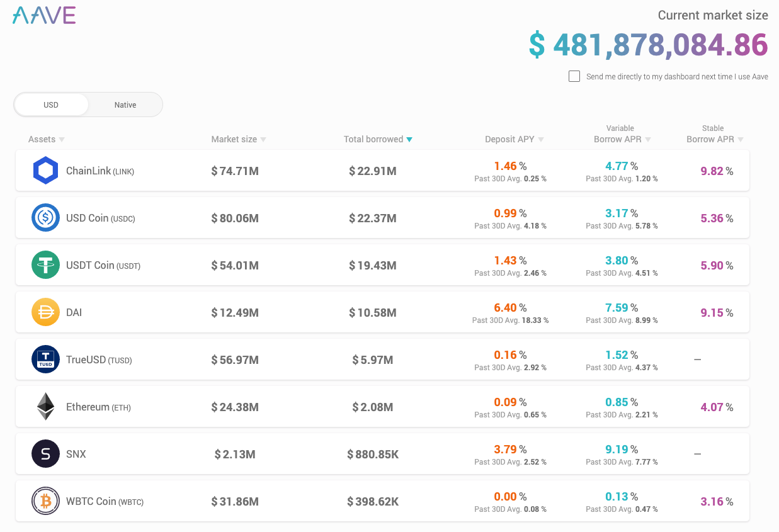779x532 pixels.
Task: Open the Ethereum (ETH) asset name
Action: 98,407
